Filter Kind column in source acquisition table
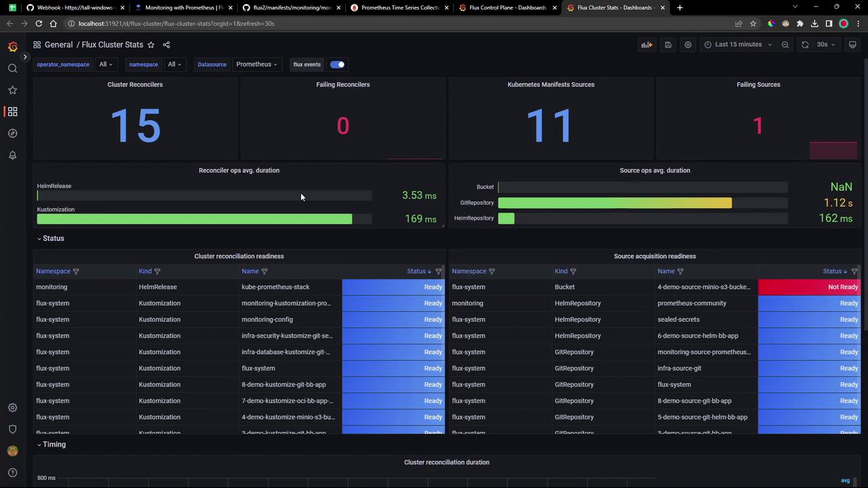 [573, 271]
